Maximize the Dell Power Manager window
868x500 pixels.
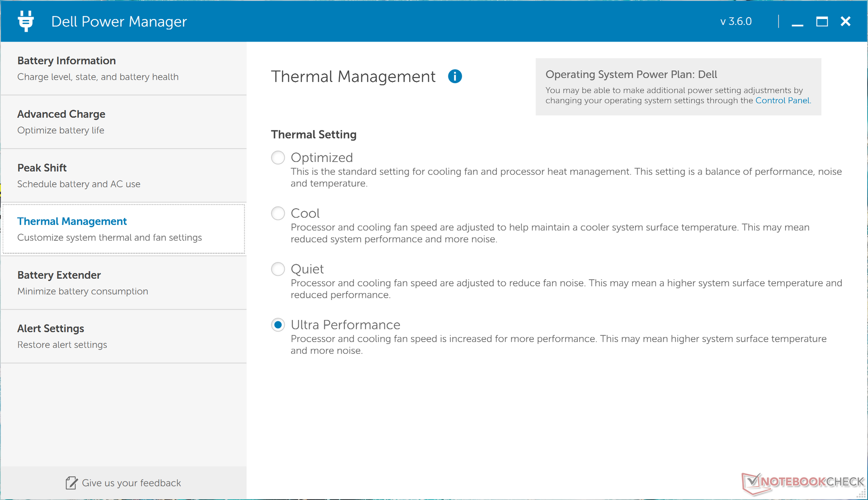point(822,22)
